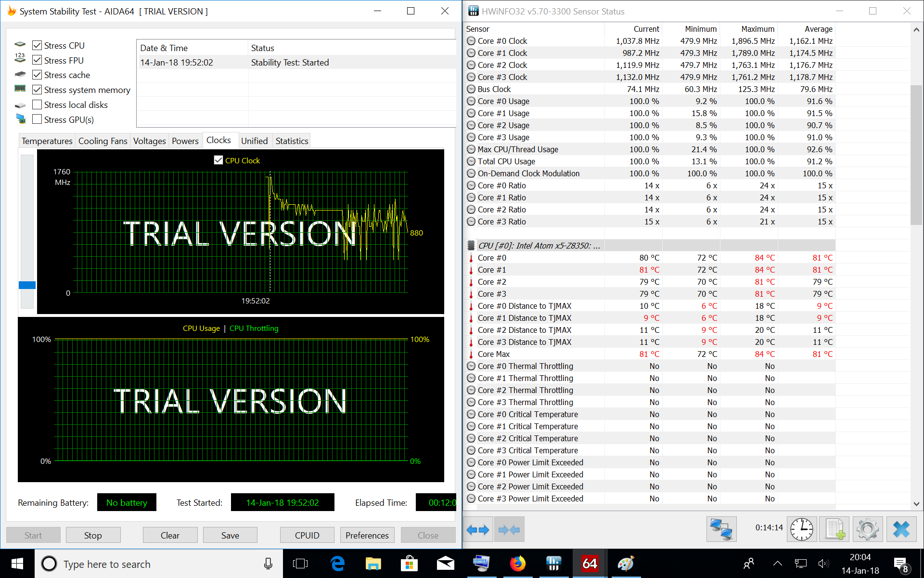The height and width of the screenshot is (578, 924).
Task: Toggle the Stress CPU checkbox
Action: (x=37, y=45)
